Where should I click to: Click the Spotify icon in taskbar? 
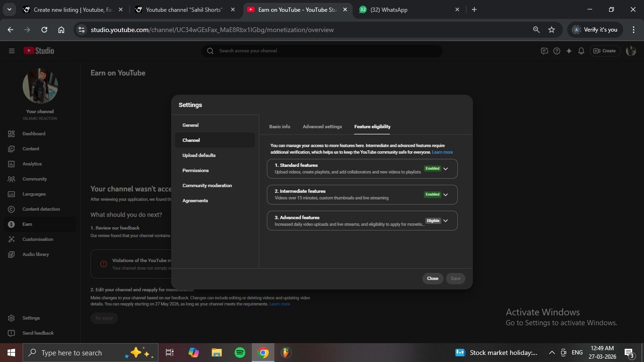pyautogui.click(x=239, y=353)
